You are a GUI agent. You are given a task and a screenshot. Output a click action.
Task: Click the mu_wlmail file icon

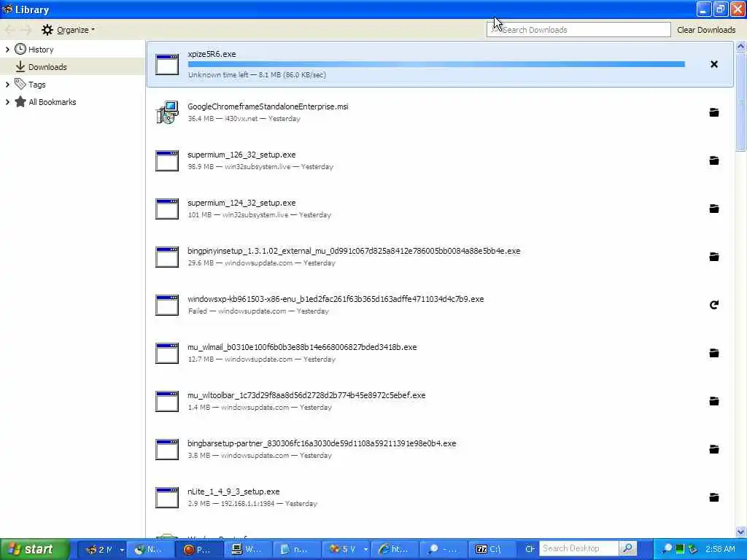167,353
